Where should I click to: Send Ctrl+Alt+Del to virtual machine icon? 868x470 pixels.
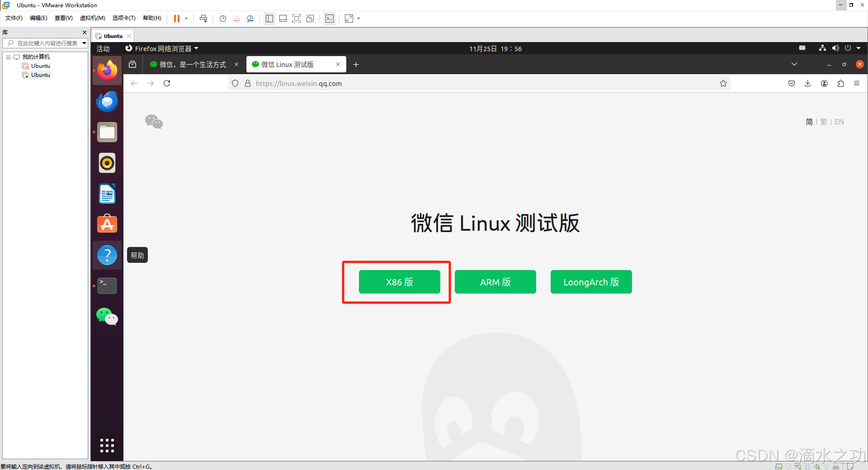[x=203, y=19]
